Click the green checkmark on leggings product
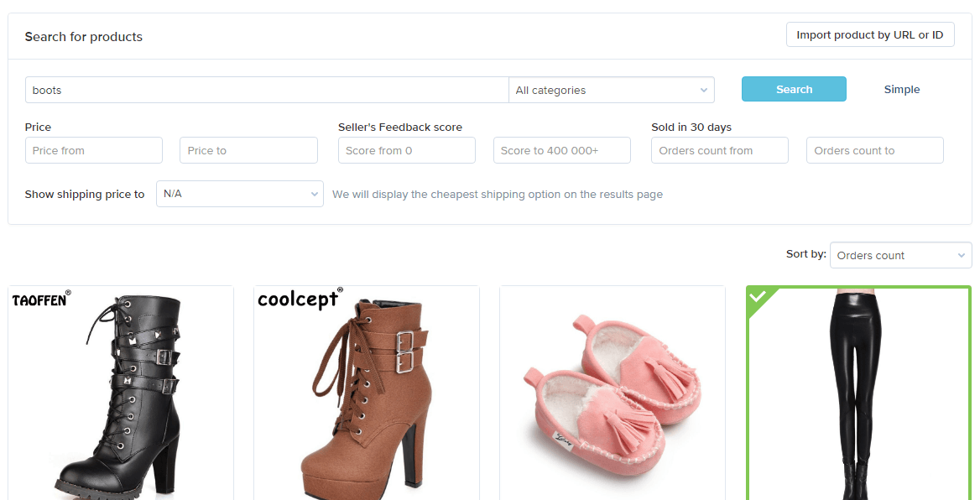This screenshot has width=980, height=500. point(757,296)
